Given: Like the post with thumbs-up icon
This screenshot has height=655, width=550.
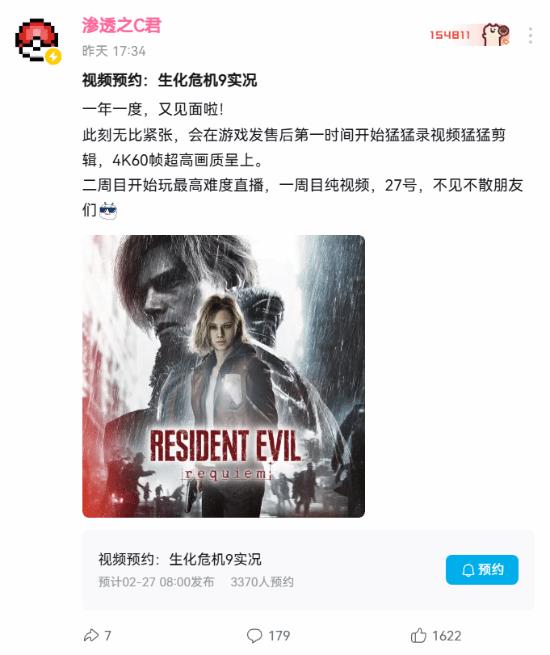Looking at the screenshot, I should pyautogui.click(x=418, y=635).
